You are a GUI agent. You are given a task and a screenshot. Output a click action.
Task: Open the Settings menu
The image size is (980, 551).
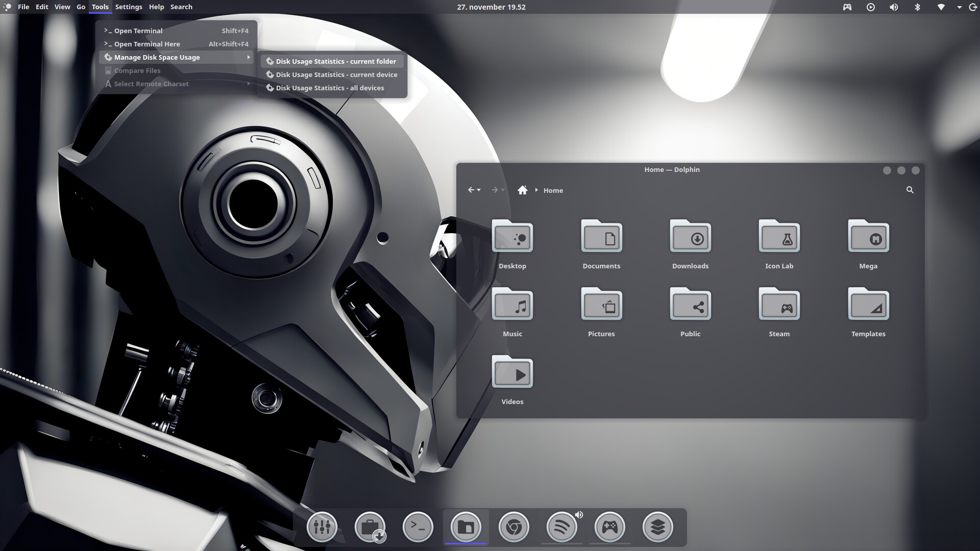tap(129, 7)
